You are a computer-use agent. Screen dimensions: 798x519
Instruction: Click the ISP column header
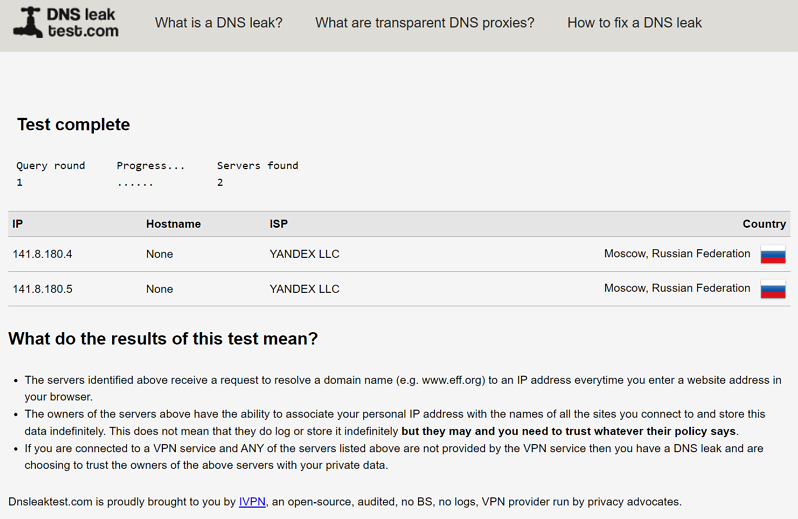(278, 224)
